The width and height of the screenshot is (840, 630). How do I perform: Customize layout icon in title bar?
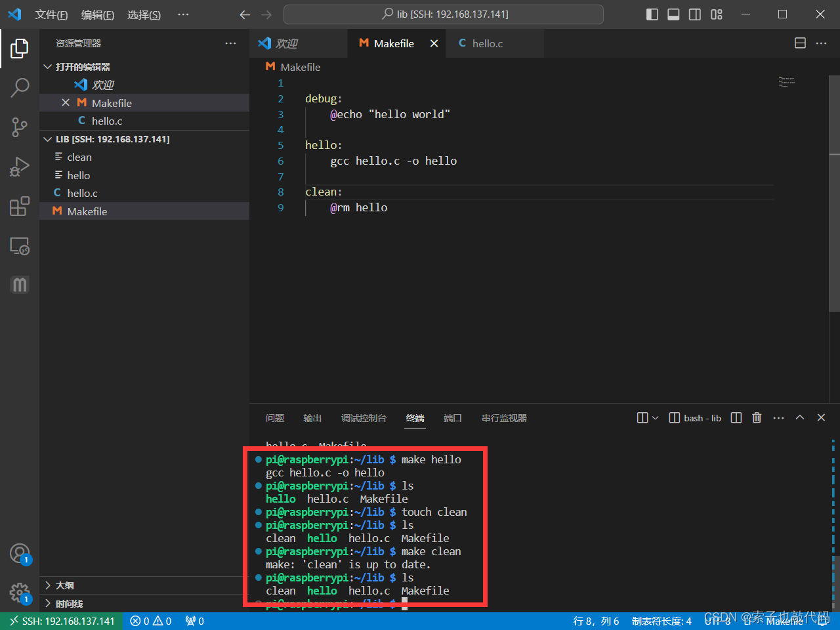pos(716,14)
